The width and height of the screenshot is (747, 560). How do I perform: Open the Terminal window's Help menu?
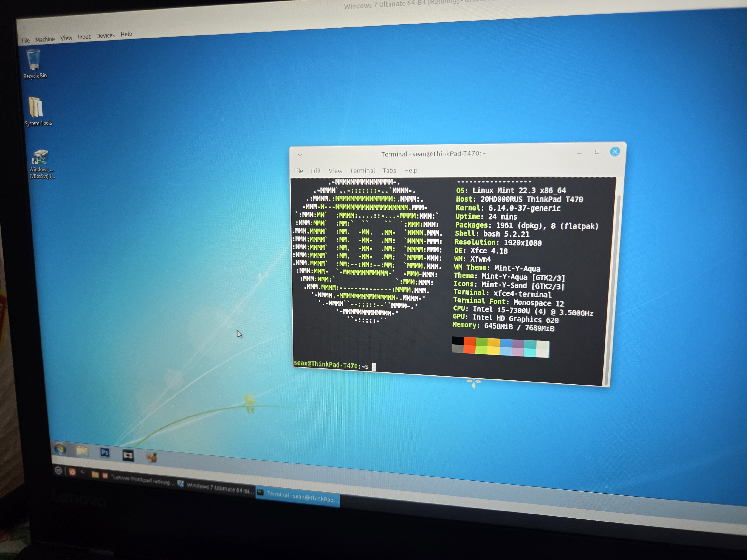coord(411,170)
